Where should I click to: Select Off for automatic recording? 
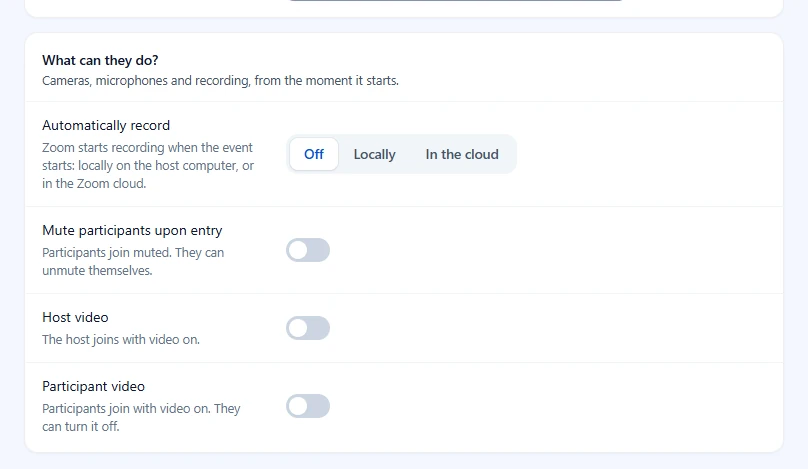point(314,154)
